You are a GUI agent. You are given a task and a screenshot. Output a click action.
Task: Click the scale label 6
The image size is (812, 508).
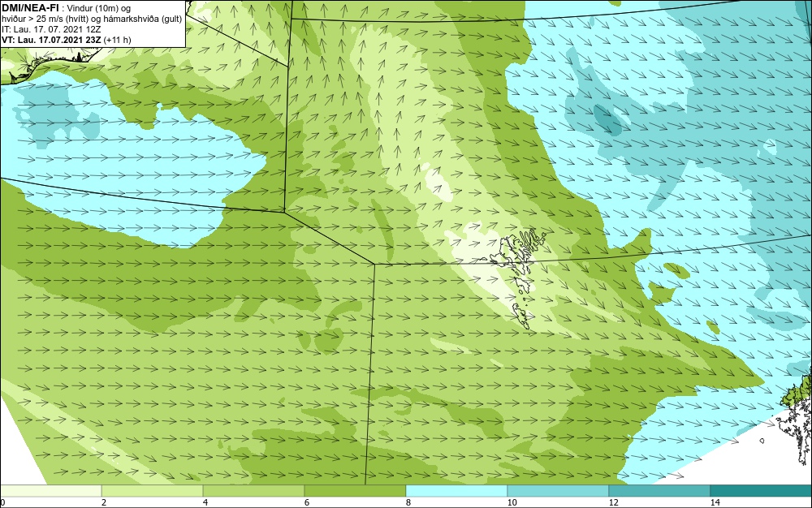coord(307,502)
